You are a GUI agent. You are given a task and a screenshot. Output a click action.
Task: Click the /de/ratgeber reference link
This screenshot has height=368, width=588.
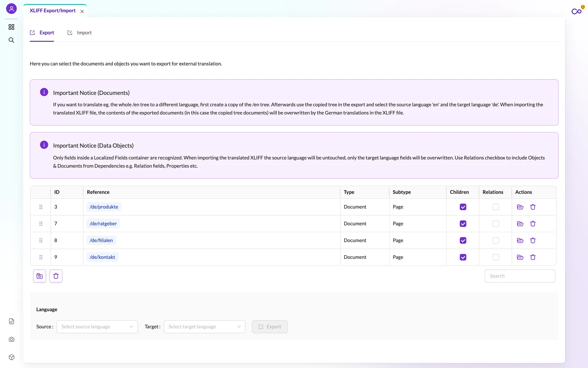pos(103,224)
